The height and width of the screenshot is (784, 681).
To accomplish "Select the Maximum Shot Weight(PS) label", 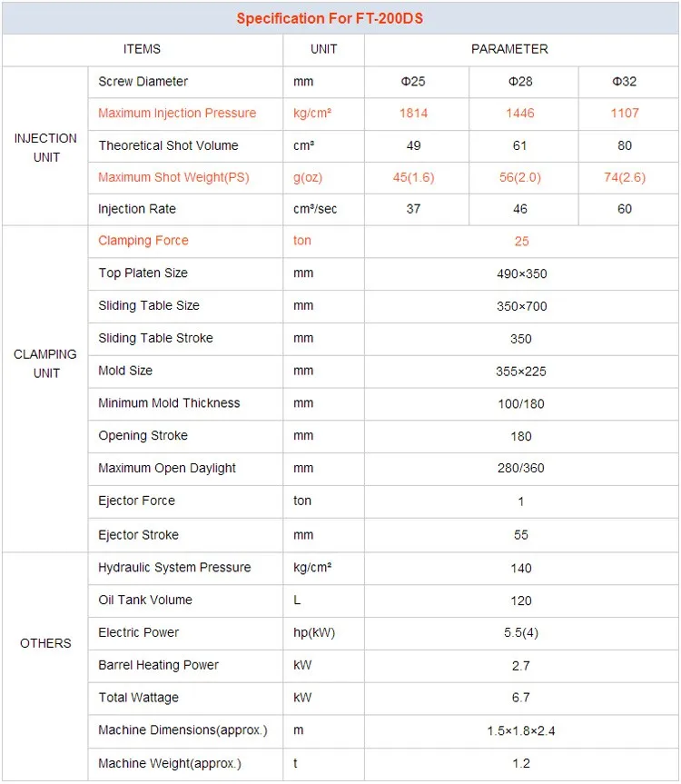I will pyautogui.click(x=173, y=177).
